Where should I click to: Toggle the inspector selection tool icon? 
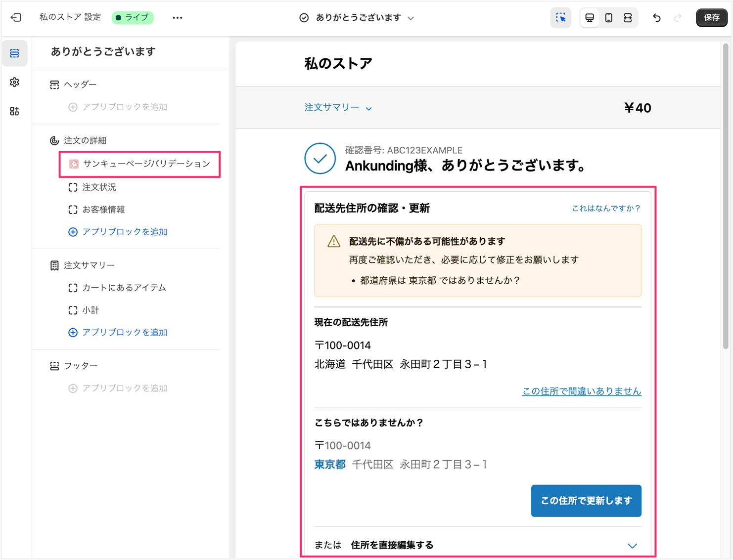tap(560, 18)
